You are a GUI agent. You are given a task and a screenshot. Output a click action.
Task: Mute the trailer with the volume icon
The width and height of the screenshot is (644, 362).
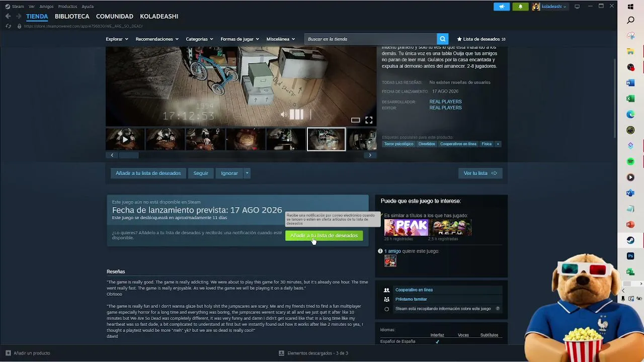pos(284,115)
